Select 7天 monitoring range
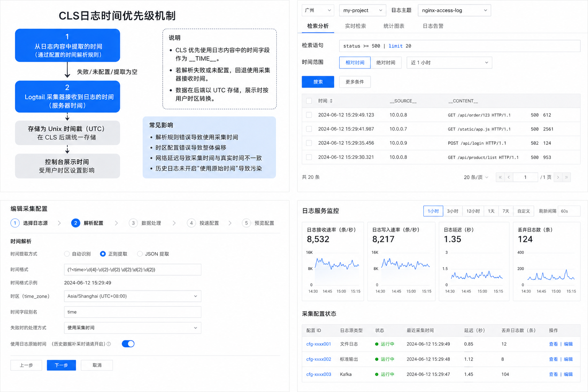588x392 pixels. tap(506, 211)
